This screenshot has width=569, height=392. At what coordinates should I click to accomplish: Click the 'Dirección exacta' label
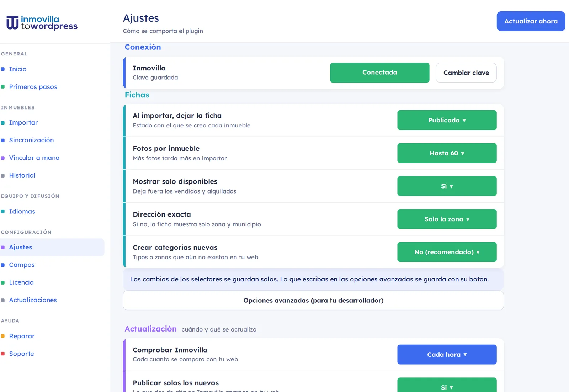[162, 214]
